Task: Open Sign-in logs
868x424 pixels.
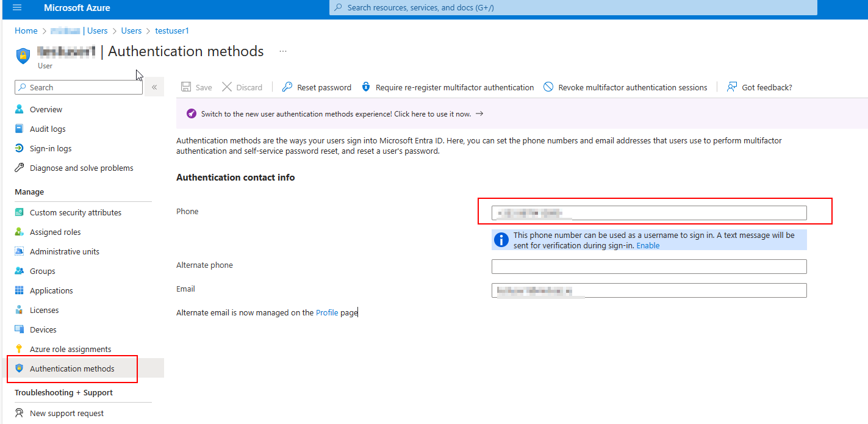Action: click(x=51, y=148)
